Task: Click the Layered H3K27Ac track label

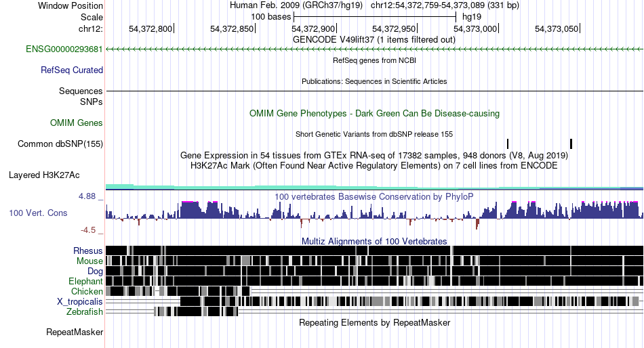Action: [x=44, y=175]
